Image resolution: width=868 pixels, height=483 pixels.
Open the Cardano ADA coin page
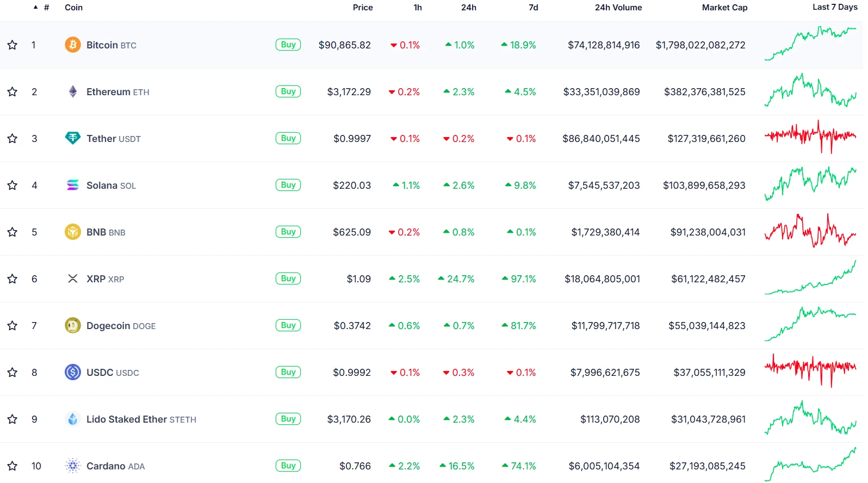116,466
